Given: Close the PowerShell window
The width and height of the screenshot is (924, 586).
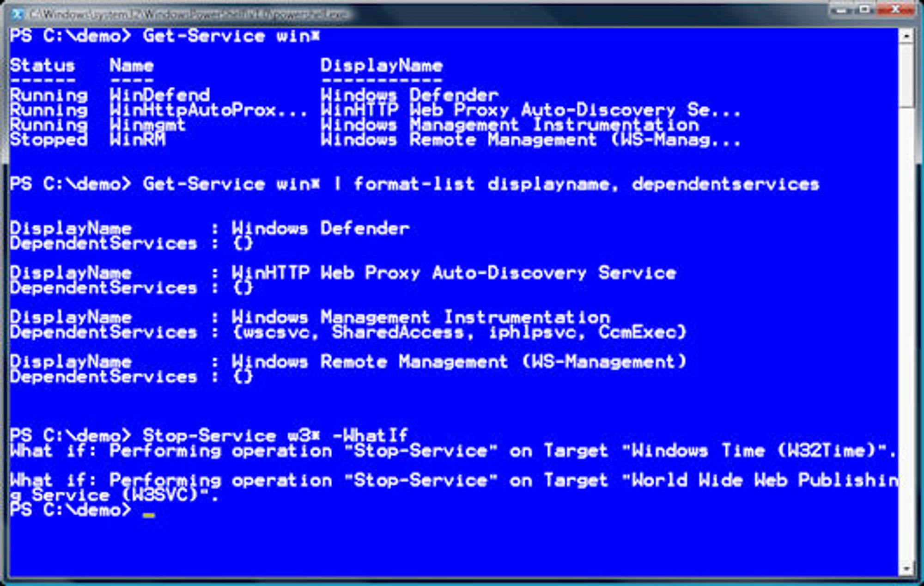Looking at the screenshot, I should 895,9.
